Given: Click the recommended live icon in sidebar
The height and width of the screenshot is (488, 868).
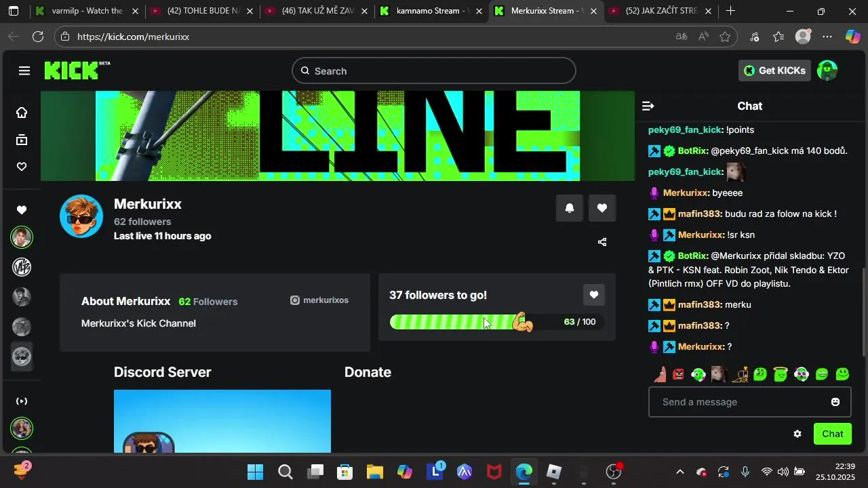Looking at the screenshot, I should coord(22,401).
